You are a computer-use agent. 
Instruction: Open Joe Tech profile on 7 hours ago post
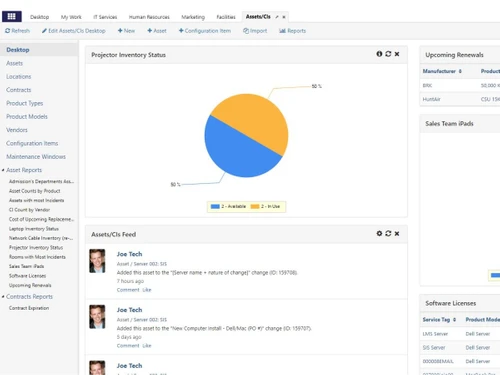pyautogui.click(x=129, y=254)
